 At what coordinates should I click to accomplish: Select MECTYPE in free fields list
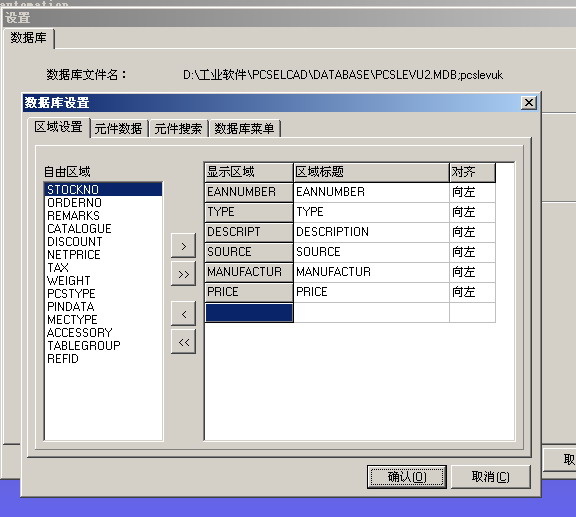pos(103,319)
